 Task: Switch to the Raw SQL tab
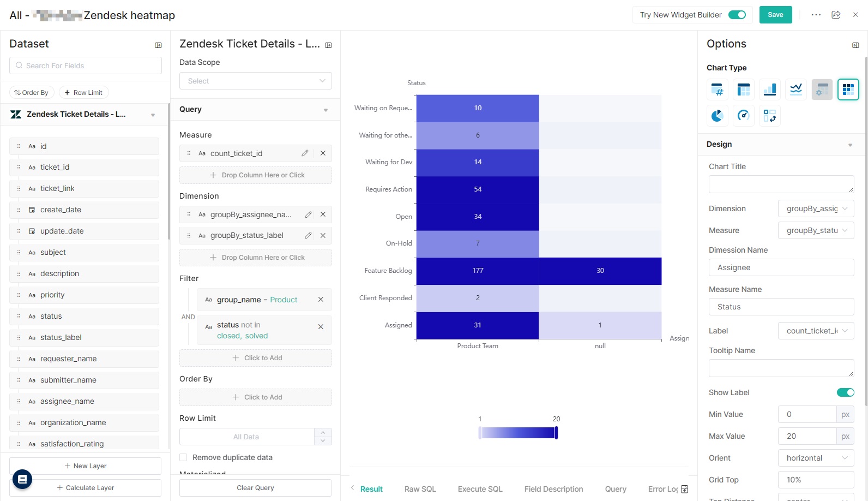point(420,489)
